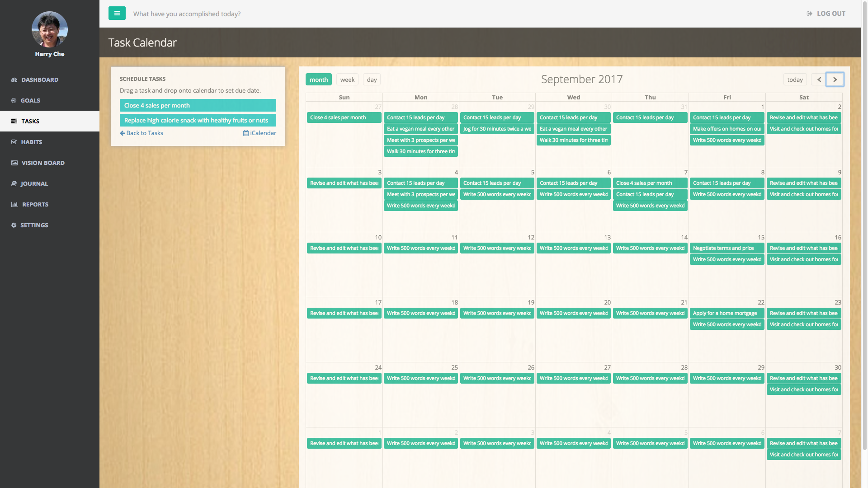Image resolution: width=868 pixels, height=488 pixels.
Task: Click the today button
Action: 795,80
